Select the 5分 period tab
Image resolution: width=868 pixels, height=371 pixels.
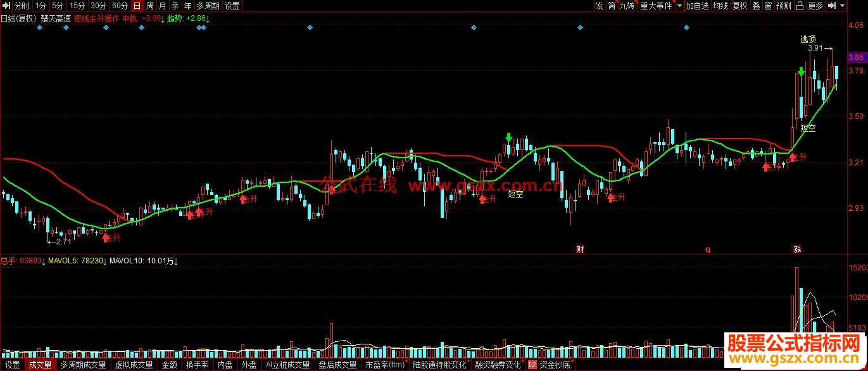58,6
